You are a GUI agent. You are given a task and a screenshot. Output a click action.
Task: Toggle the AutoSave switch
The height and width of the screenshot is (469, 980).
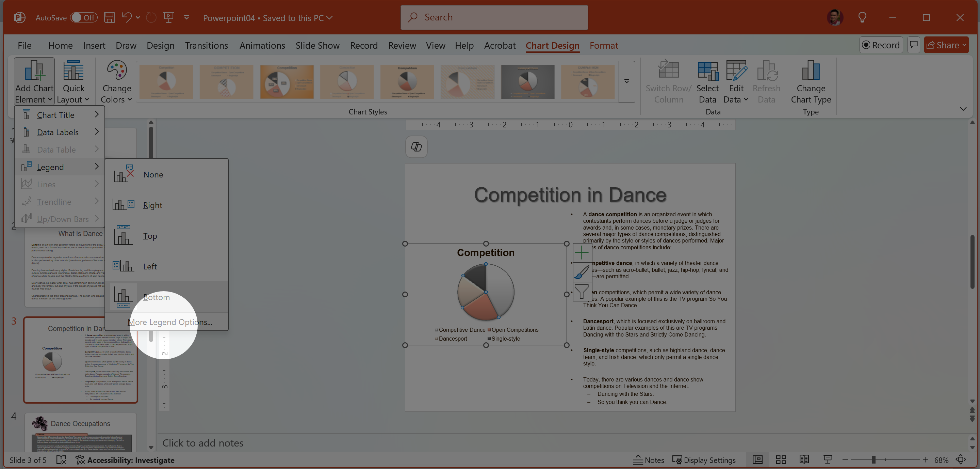84,17
